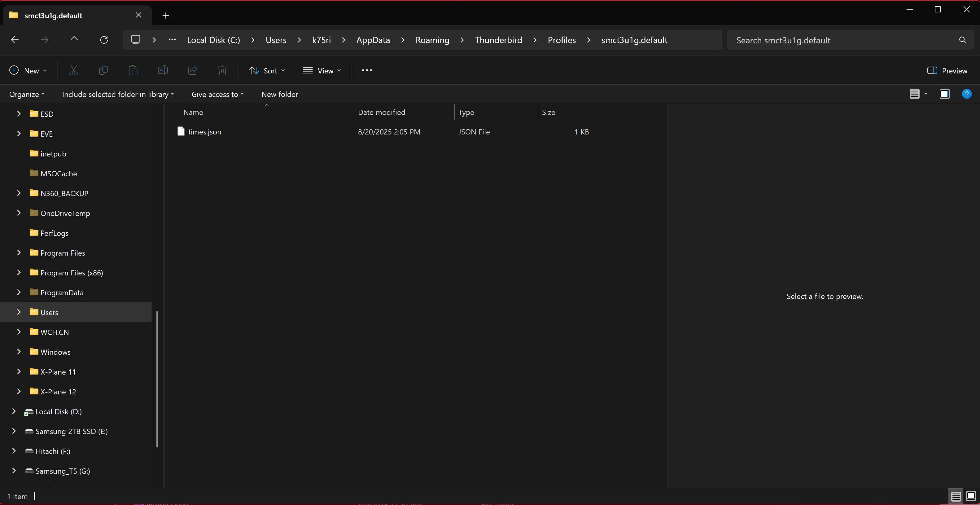Click the Rename icon in toolbar
The image size is (980, 505).
point(162,70)
